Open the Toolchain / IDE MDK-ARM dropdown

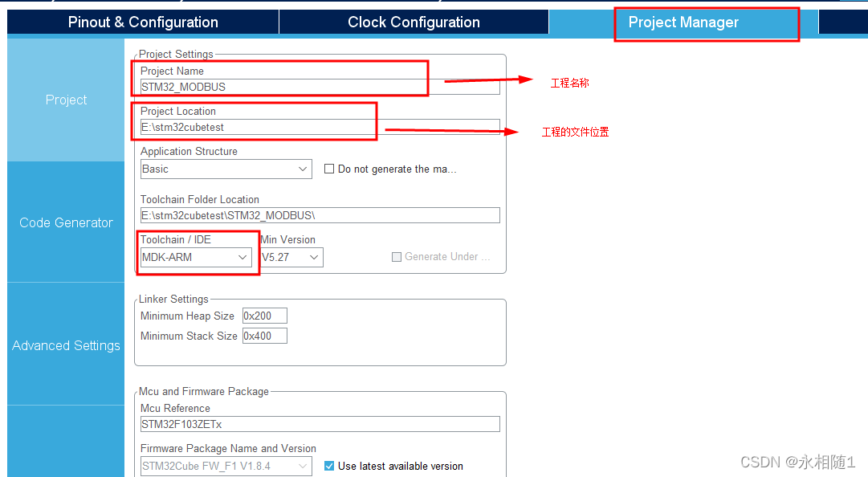click(x=196, y=257)
